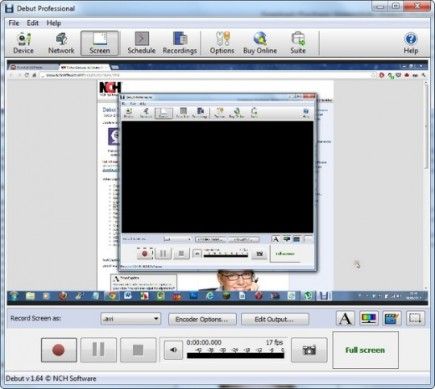Select the Screen capture source
The image size is (435, 389).
click(x=100, y=43)
